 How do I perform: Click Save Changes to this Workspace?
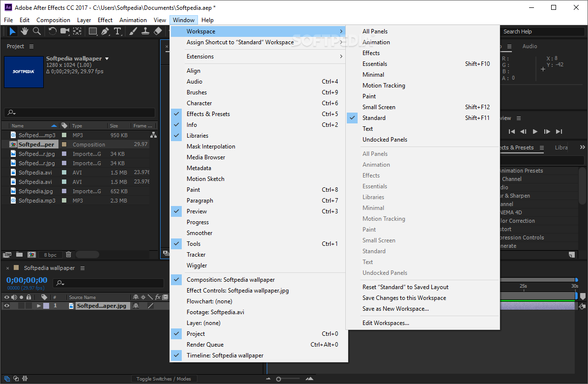click(x=423, y=297)
